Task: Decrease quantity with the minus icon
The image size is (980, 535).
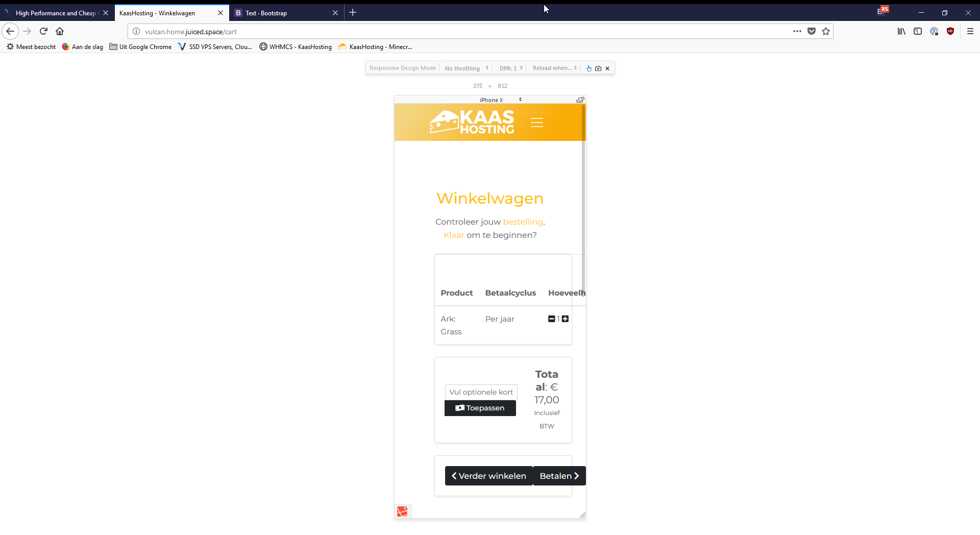Action: point(551,319)
